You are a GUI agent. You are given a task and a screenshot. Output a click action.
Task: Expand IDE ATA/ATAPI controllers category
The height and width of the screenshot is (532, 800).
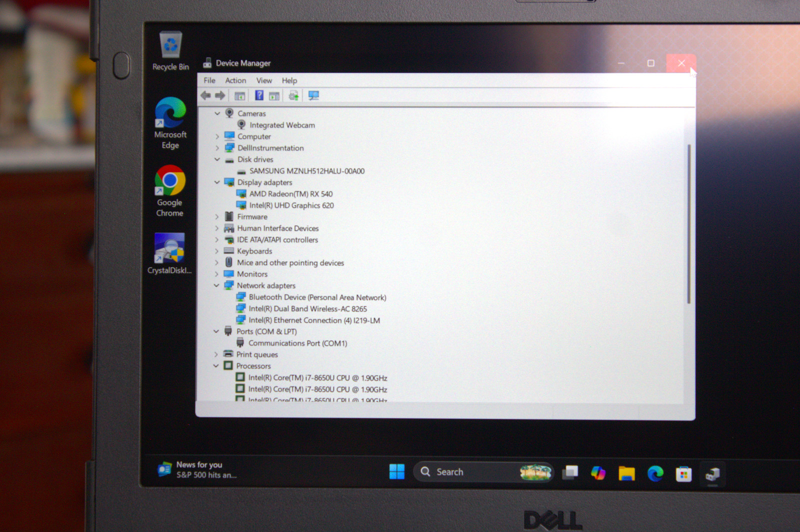(x=217, y=240)
